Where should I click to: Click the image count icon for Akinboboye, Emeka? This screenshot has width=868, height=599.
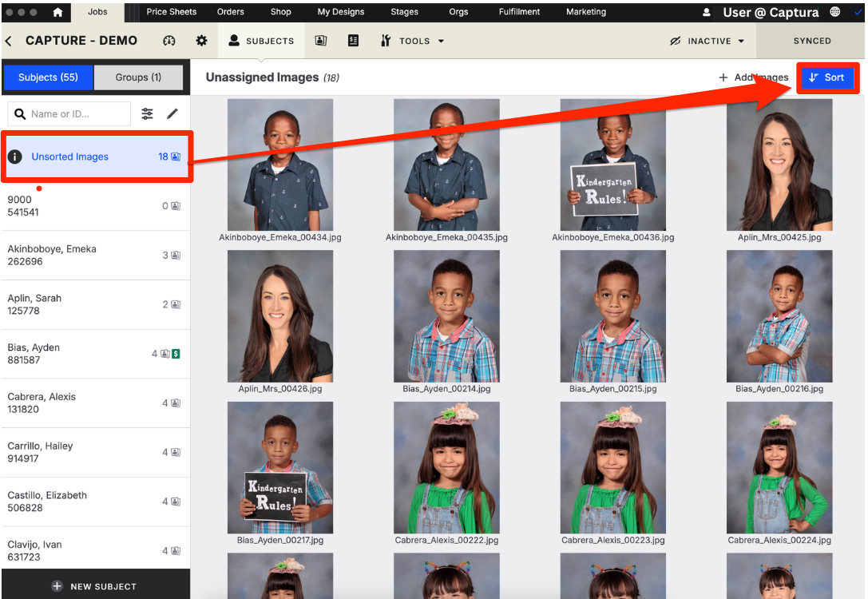[x=176, y=256]
